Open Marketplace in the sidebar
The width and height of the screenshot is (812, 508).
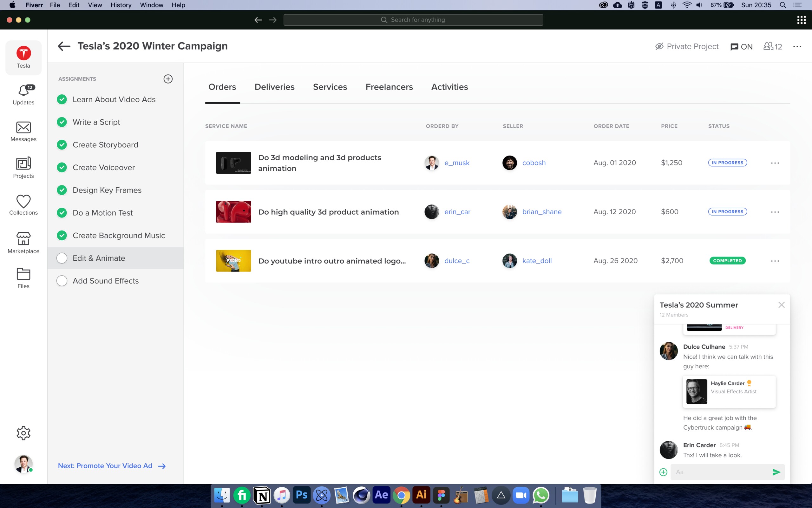pyautogui.click(x=23, y=243)
